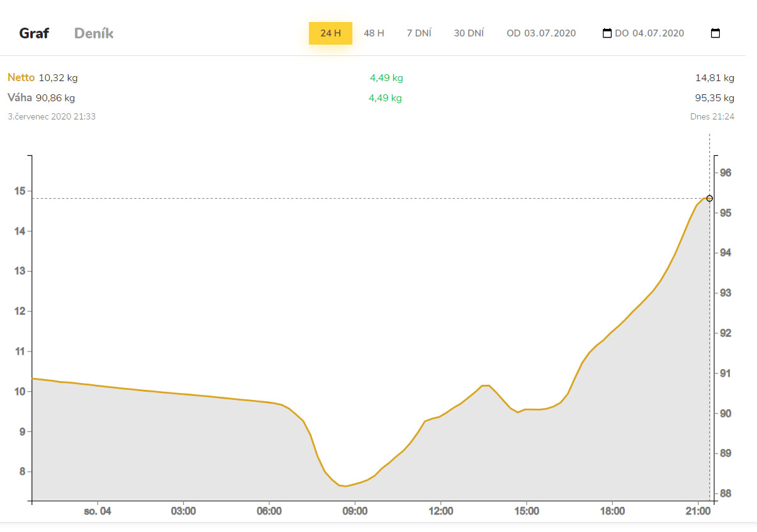Click the Váha end value 95,35 kg
This screenshot has width=757, height=532.
(715, 98)
